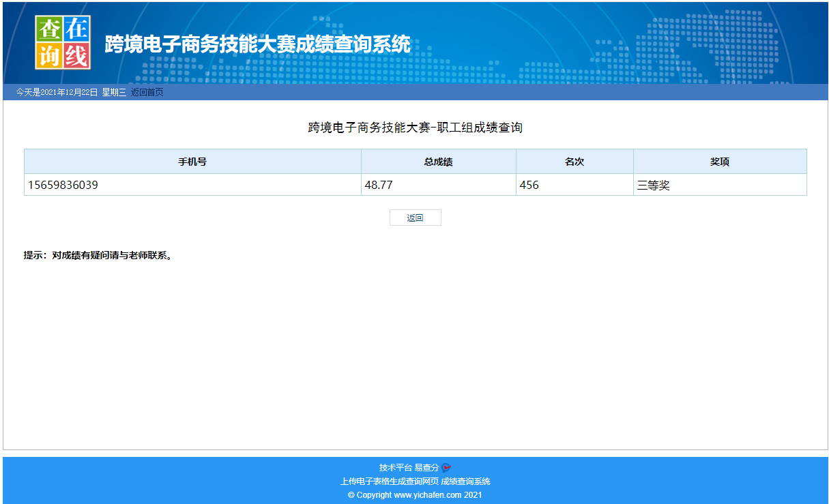Select the phone number cell 15659836039
This screenshot has width=829, height=504.
63,185
